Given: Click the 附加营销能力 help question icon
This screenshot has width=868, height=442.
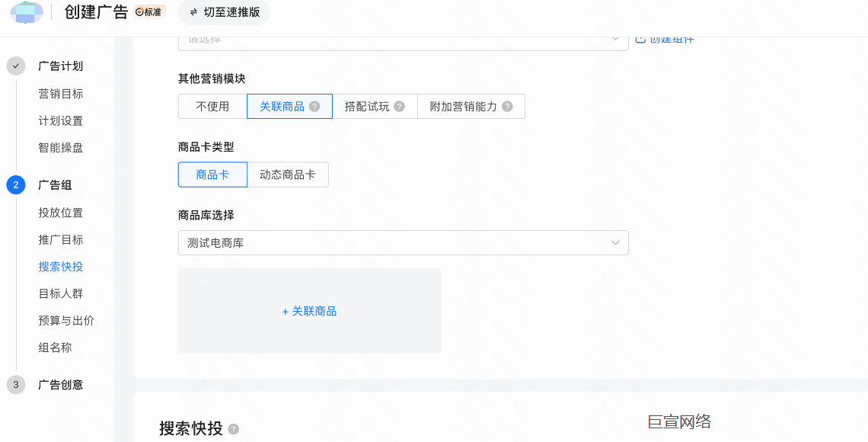Looking at the screenshot, I should pos(507,107).
